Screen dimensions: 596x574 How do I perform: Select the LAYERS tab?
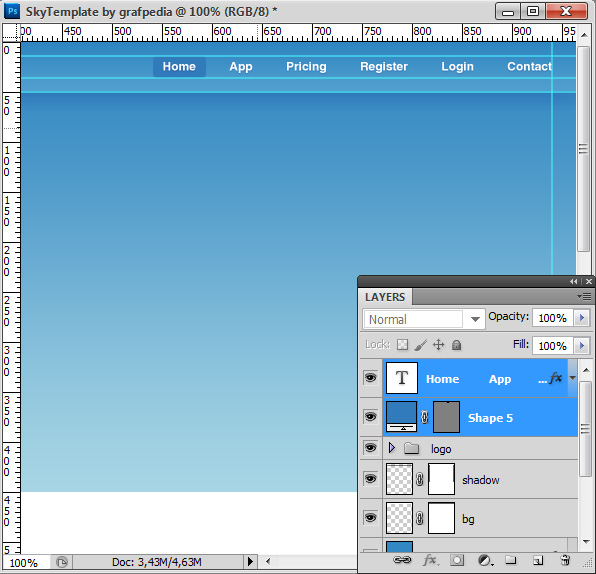[x=385, y=297]
